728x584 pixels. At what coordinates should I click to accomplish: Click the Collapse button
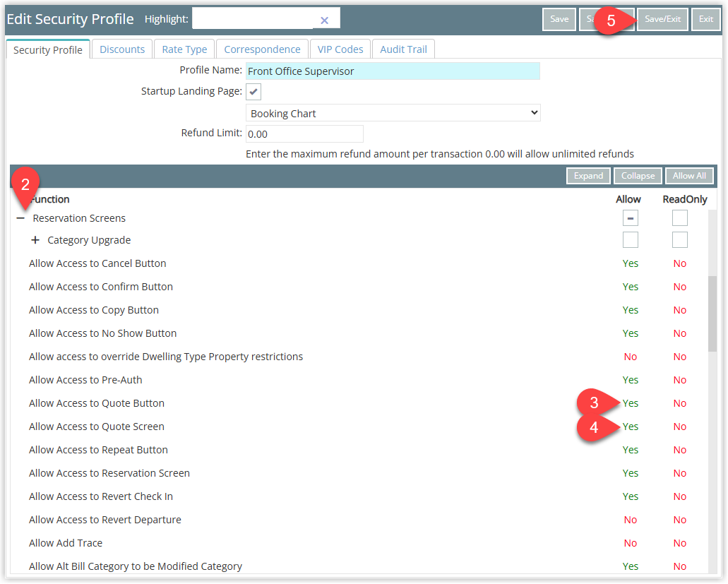(638, 176)
